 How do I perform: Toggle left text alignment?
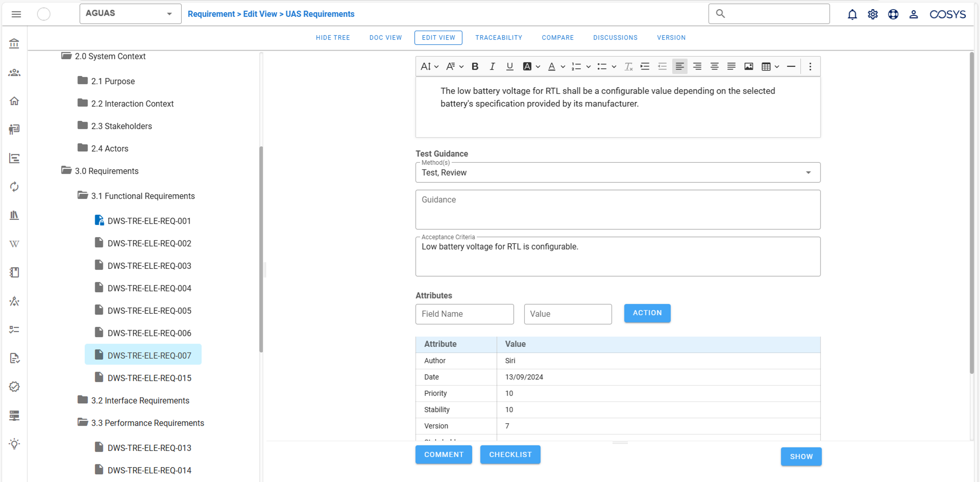point(679,66)
